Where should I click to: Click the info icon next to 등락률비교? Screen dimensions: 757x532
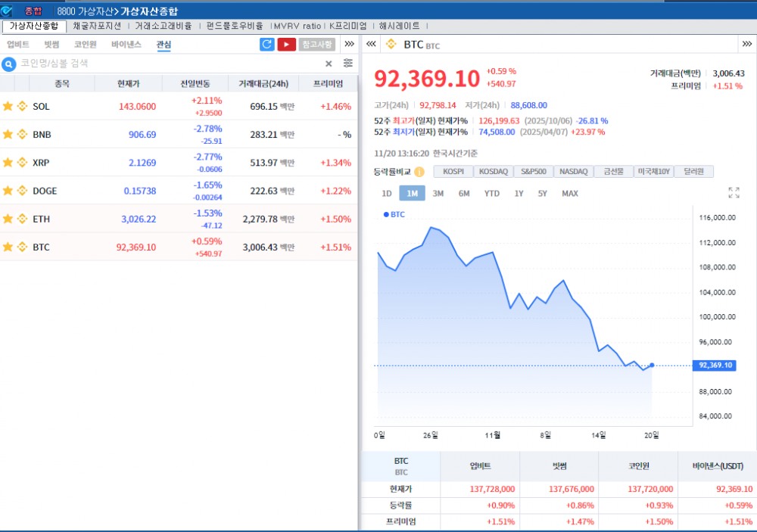(419, 171)
